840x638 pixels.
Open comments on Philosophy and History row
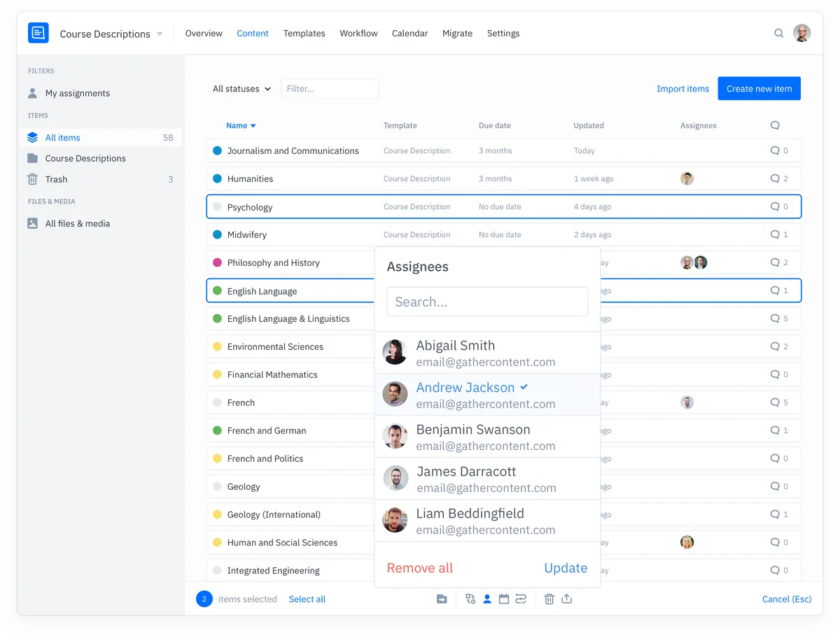point(779,262)
